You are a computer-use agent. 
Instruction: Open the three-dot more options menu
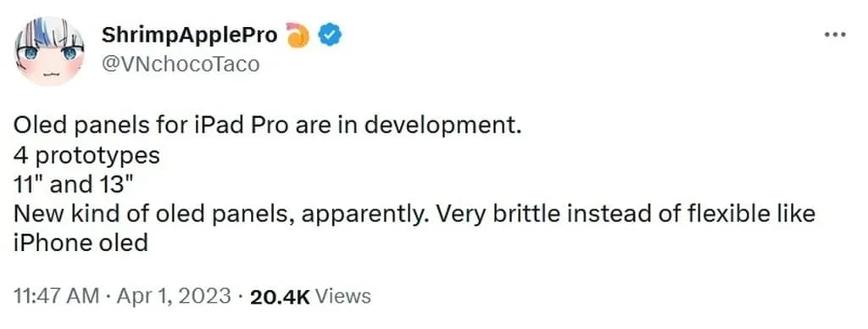835,35
